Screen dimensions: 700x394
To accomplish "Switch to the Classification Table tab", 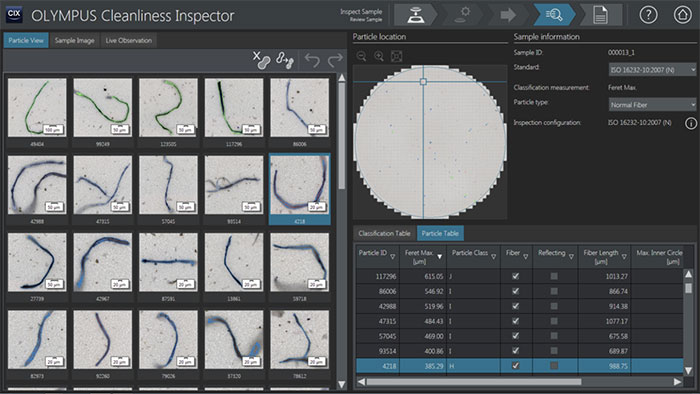I will [384, 233].
